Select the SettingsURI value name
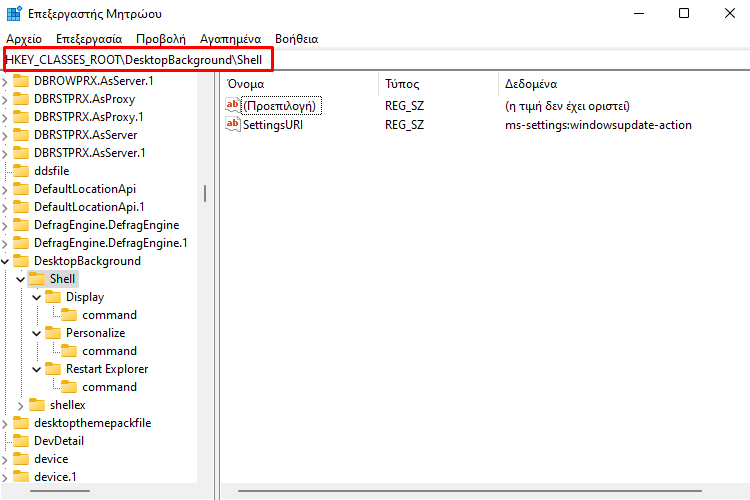 point(273,125)
